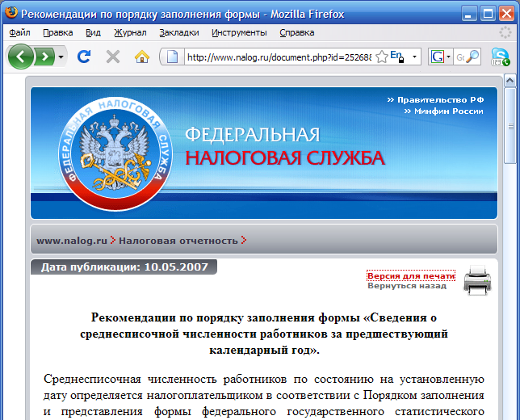Open Версия для печати link
Image resolution: width=520 pixels, height=420 pixels.
[411, 276]
